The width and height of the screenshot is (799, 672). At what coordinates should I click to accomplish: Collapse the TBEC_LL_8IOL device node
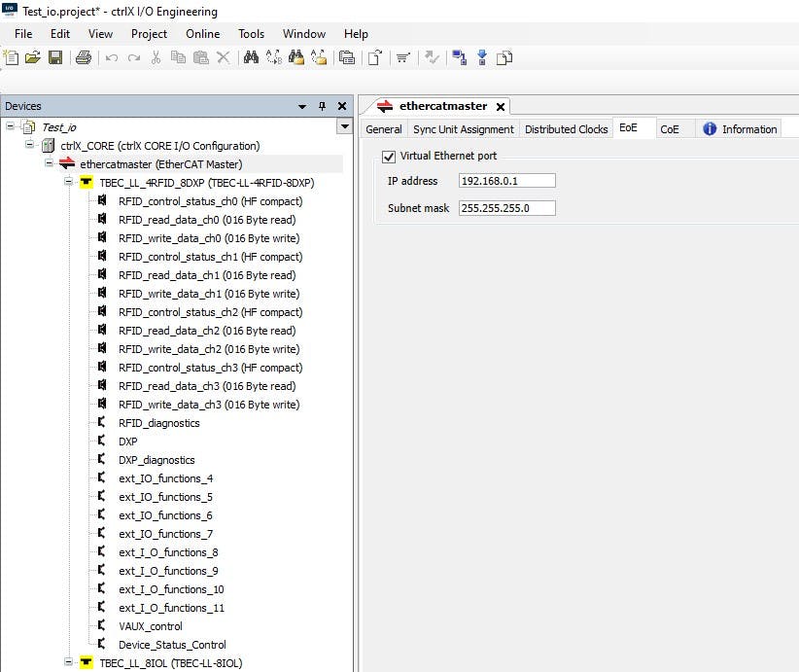[68, 662]
